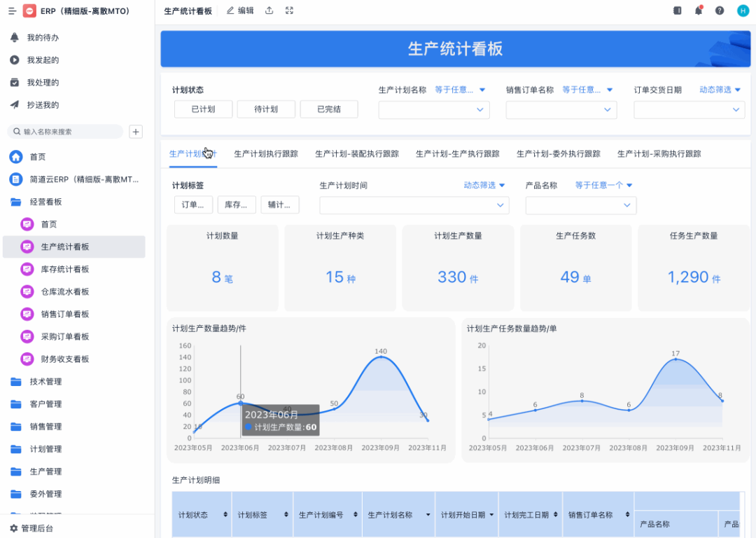Expand the 订单交货日期 动态筛选 selector
Image resolution: width=756 pixels, height=538 pixels.
[720, 90]
